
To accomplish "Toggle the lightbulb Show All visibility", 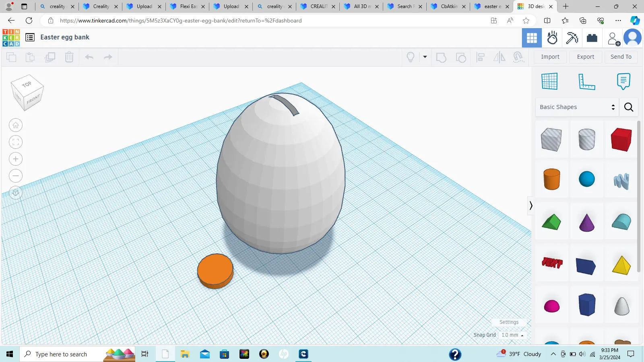I will (410, 57).
